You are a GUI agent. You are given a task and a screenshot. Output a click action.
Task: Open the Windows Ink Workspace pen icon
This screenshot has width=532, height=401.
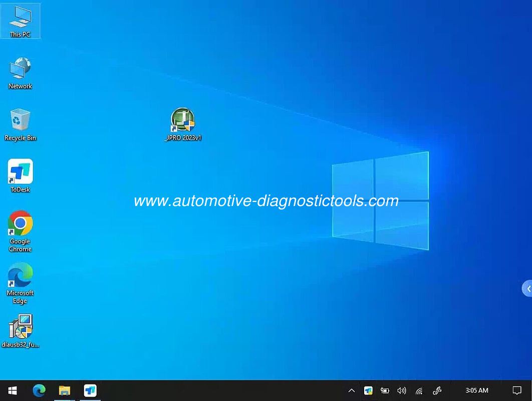tap(437, 390)
